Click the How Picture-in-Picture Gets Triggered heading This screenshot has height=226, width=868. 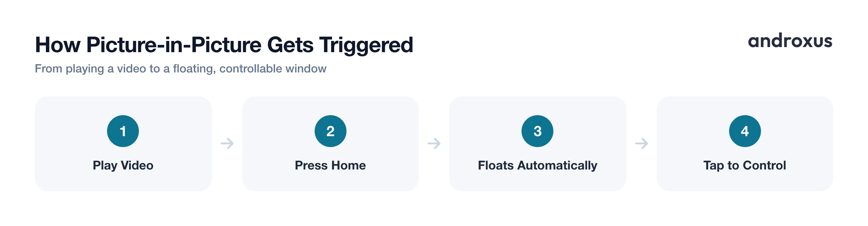tap(224, 45)
